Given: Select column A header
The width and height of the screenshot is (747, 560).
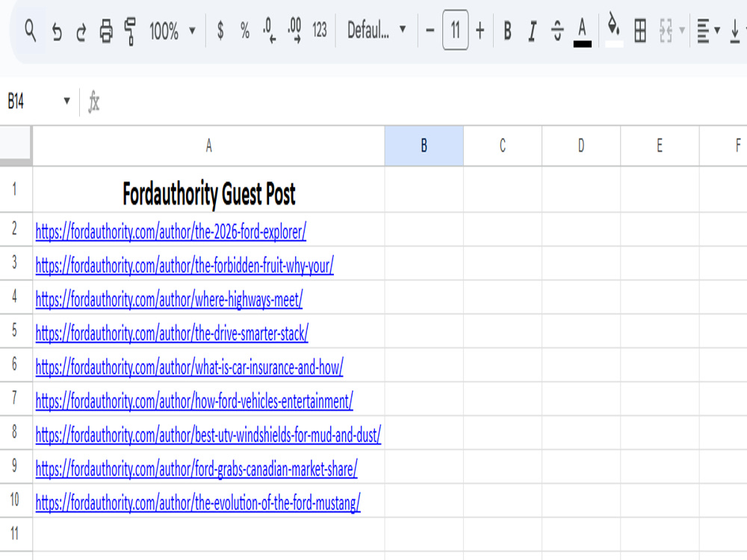Looking at the screenshot, I should pyautogui.click(x=208, y=146).
